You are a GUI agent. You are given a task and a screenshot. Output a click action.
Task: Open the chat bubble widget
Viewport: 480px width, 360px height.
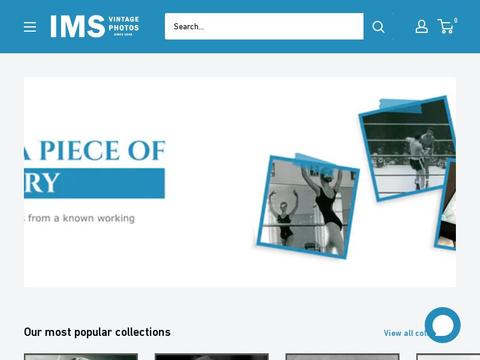(443, 325)
